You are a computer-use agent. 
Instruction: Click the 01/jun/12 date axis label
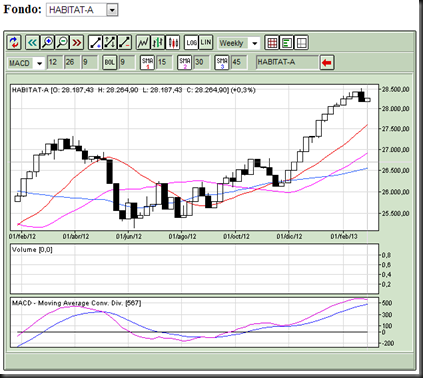click(x=129, y=236)
